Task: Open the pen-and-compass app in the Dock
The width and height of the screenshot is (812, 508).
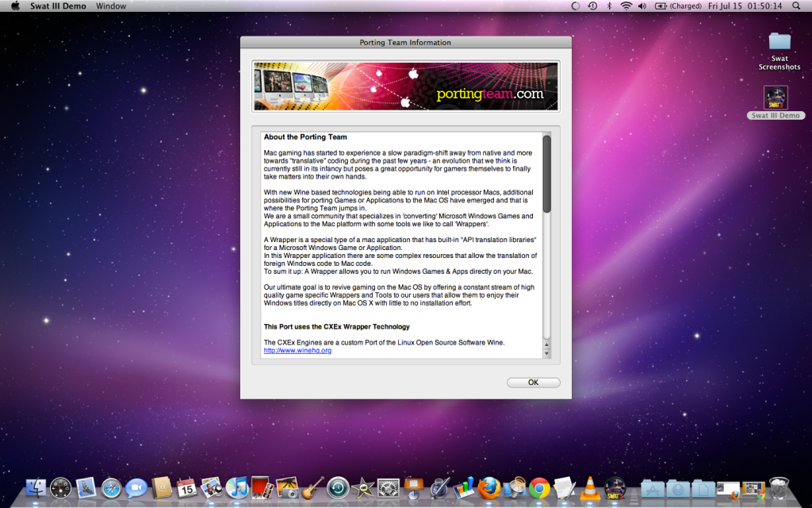Action: 439,488
